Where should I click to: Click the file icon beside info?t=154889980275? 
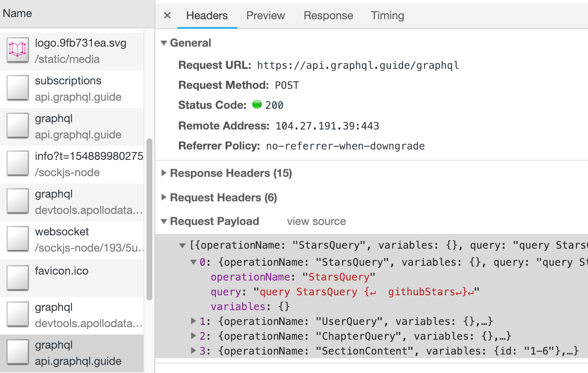(18, 164)
